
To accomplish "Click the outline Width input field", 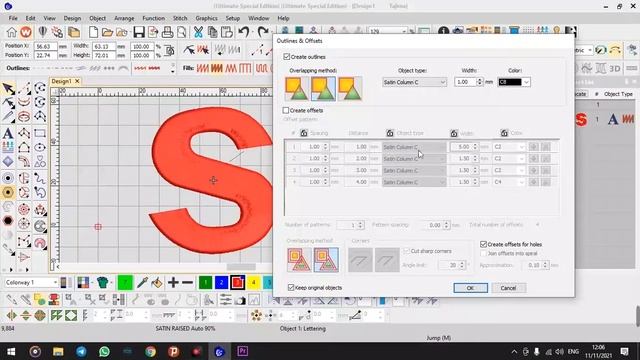I will [x=465, y=82].
